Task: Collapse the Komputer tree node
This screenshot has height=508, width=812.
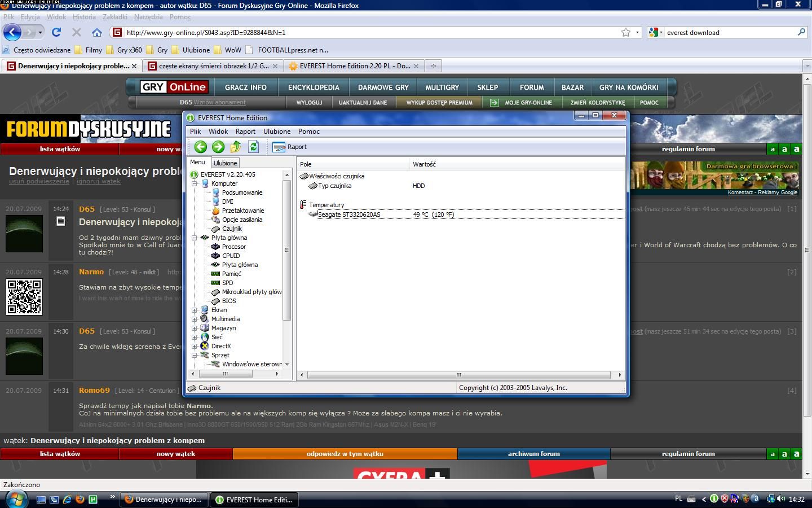Action: [195, 183]
